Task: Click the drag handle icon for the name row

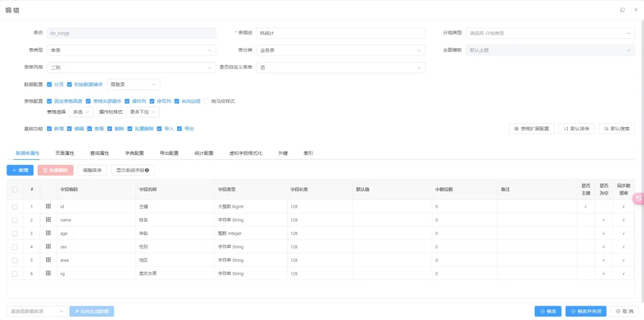Action: click(48, 220)
